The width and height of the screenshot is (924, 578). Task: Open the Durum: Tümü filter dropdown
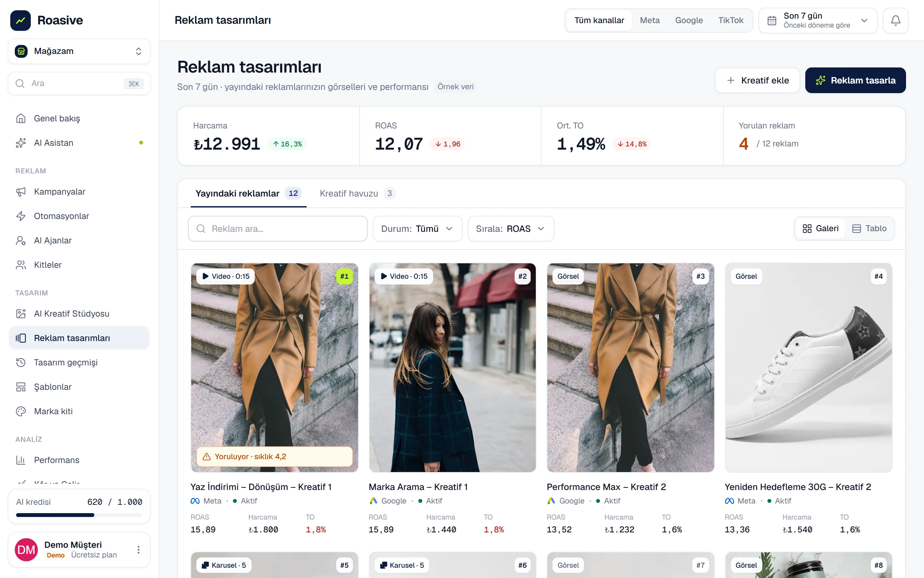417,229
